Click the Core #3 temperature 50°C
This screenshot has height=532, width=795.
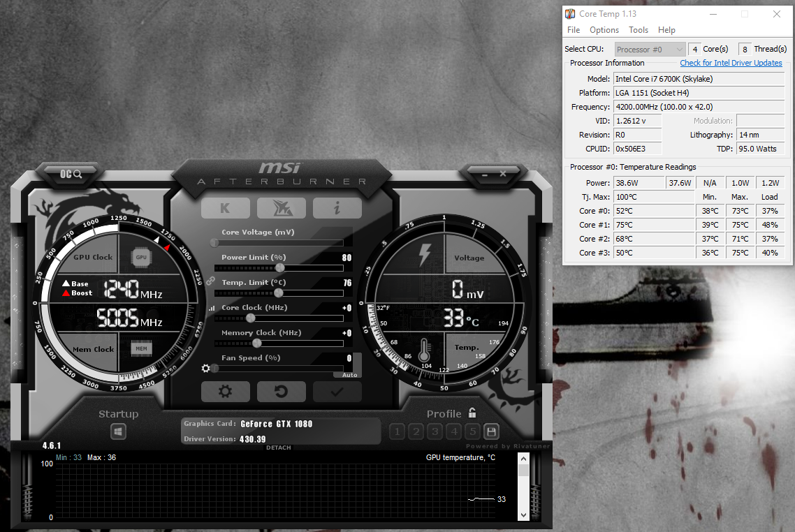(654, 252)
